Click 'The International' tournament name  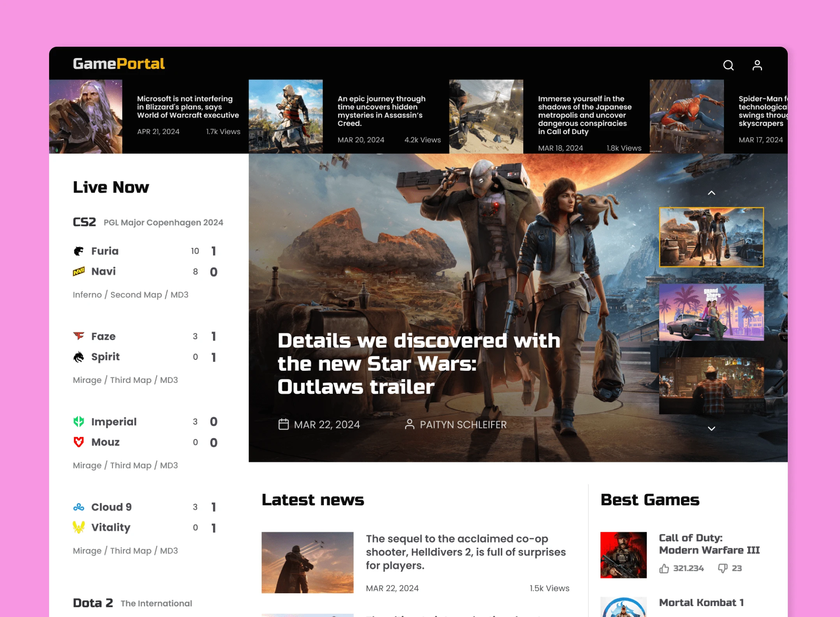click(x=156, y=603)
